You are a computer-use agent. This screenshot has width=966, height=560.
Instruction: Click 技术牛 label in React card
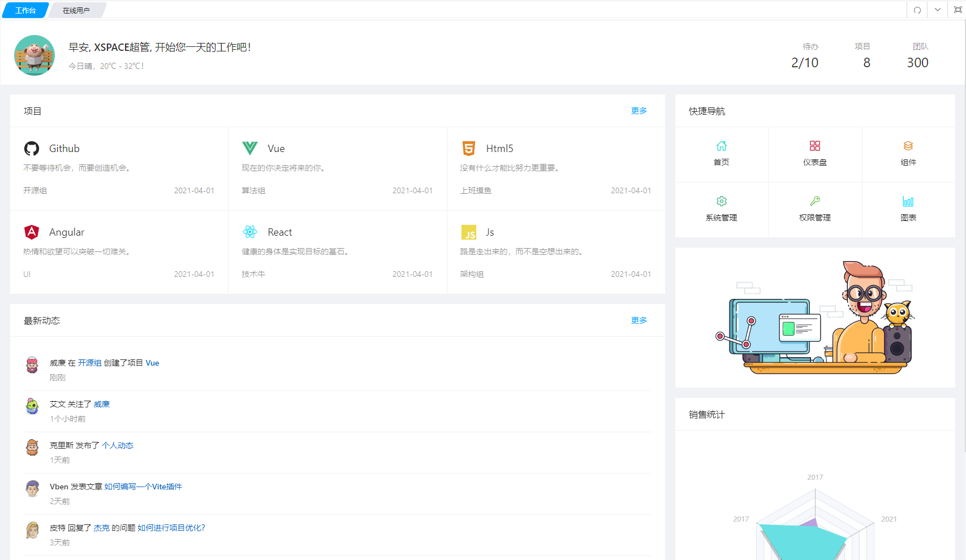click(x=253, y=274)
